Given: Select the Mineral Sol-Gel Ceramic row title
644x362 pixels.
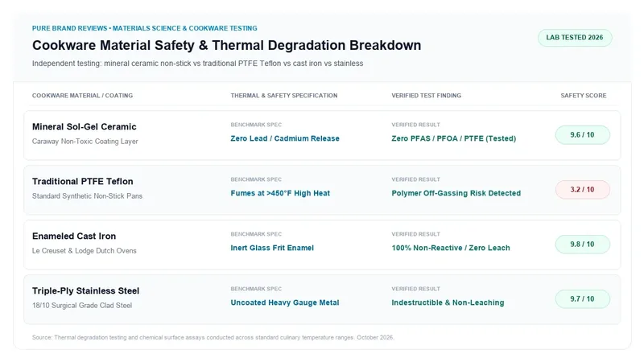Looking at the screenshot, I should (x=85, y=127).
